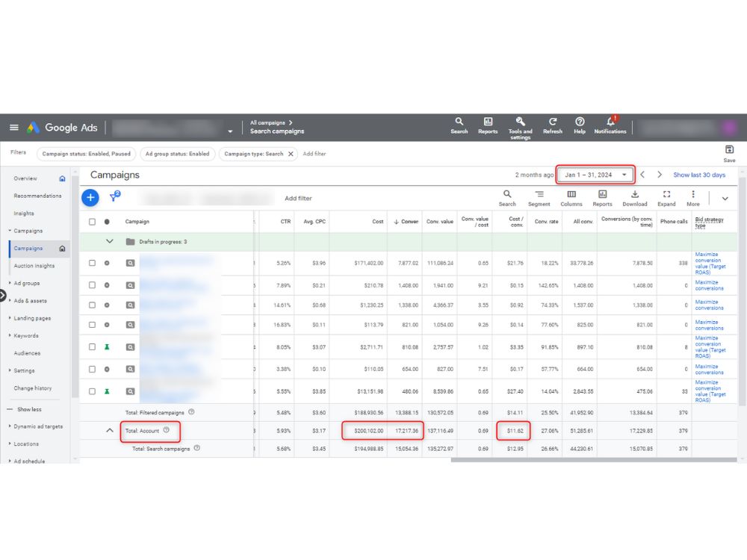Check the campaign row with cost $13,151.98
Image resolution: width=747 pixels, height=560 pixels.
[93, 391]
